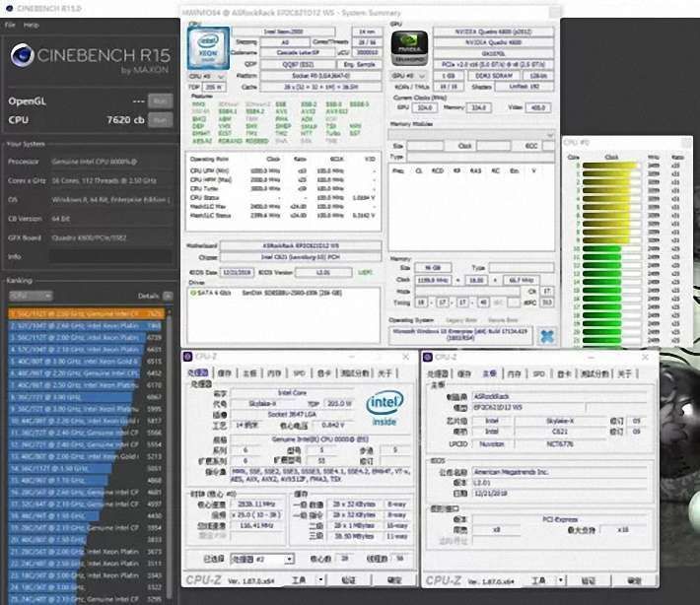The image size is (700, 605).
Task: Select the ranking row with score 5817
Action: point(85,421)
